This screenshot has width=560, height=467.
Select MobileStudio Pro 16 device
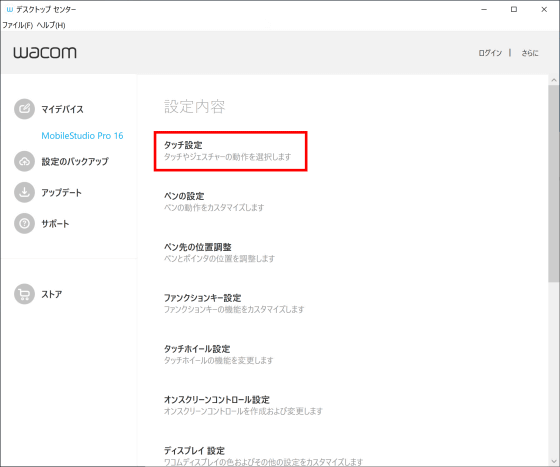coord(82,136)
